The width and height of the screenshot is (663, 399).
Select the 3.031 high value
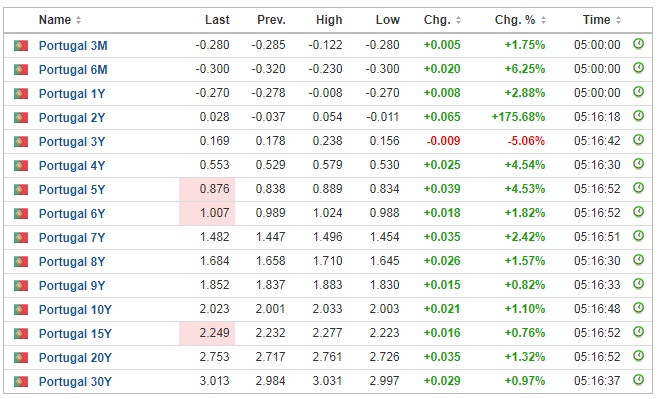(327, 380)
